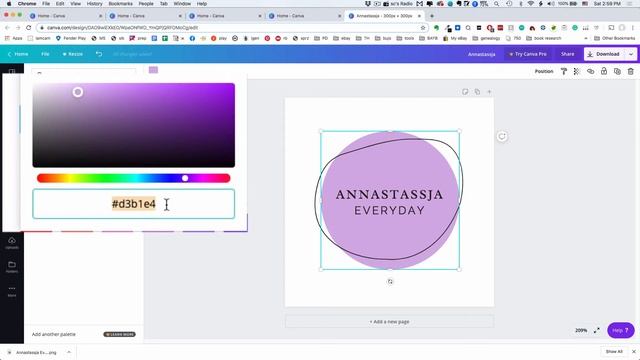Click the #d3b1e4 hex code field
The image size is (640, 360).
tap(133, 204)
